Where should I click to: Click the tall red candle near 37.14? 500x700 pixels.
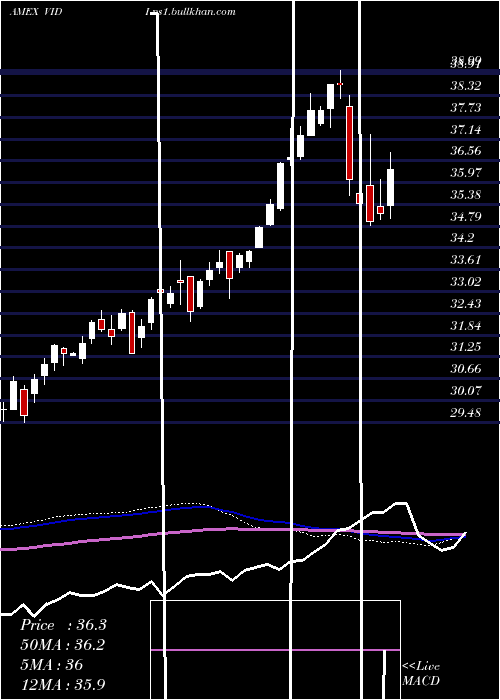pyautogui.click(x=349, y=143)
